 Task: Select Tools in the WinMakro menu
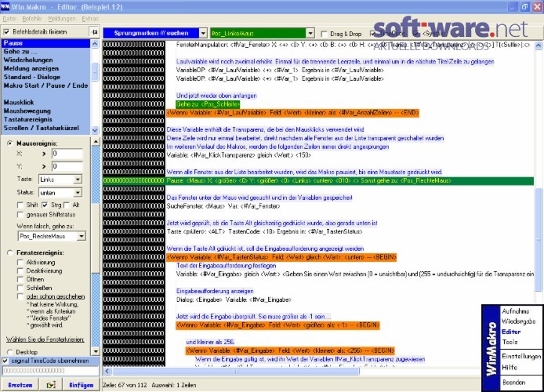(510, 342)
